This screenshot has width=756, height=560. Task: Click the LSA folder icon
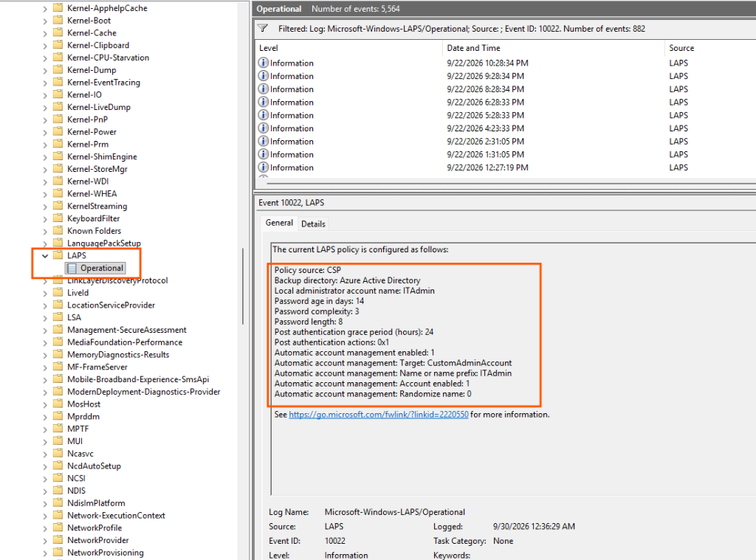click(x=58, y=317)
